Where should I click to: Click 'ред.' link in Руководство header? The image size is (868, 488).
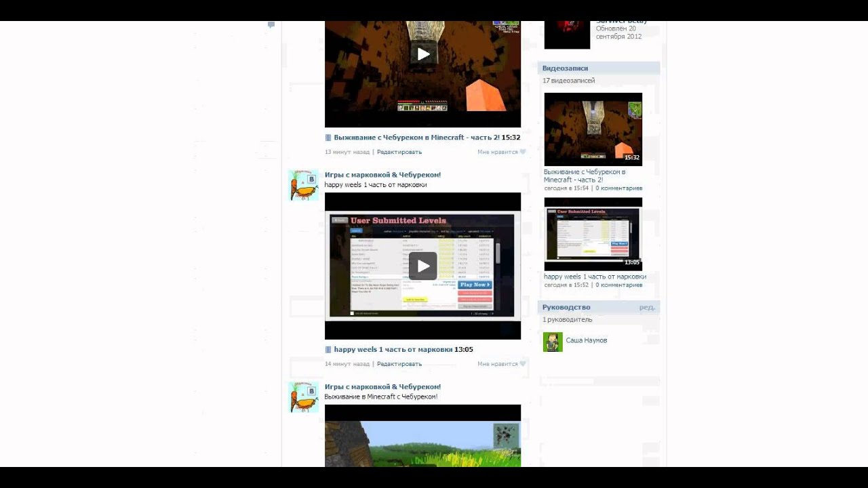647,308
